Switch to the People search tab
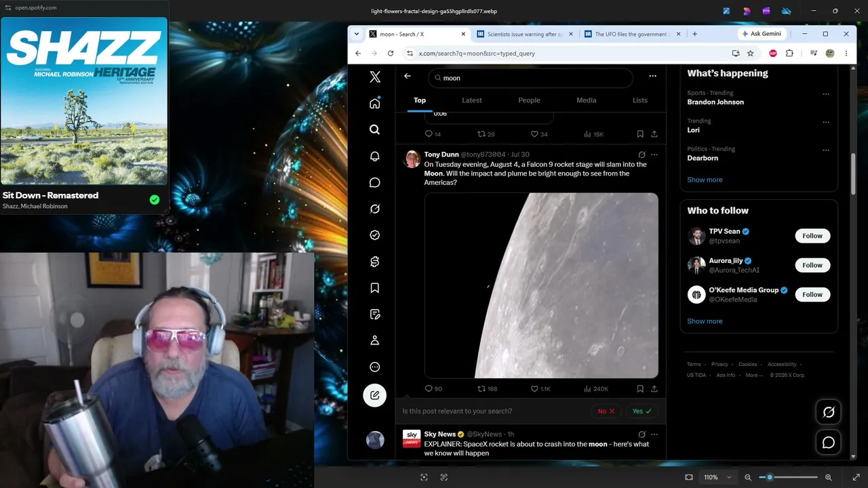The height and width of the screenshot is (488, 868). tap(530, 100)
